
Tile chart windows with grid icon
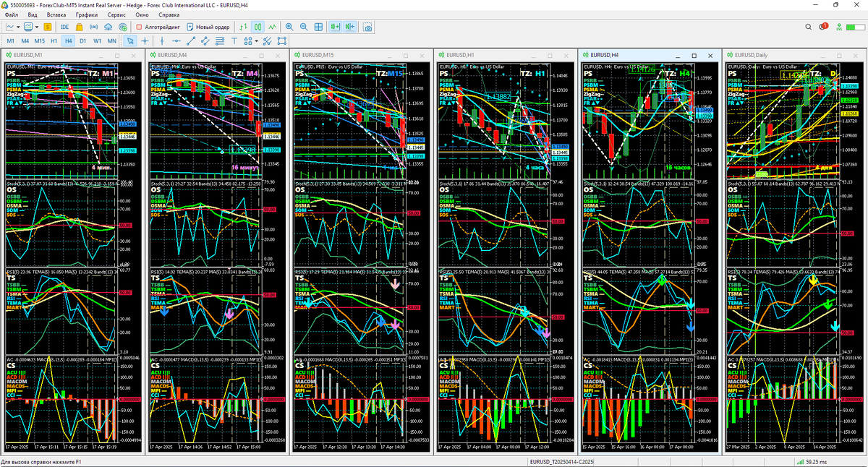point(318,27)
